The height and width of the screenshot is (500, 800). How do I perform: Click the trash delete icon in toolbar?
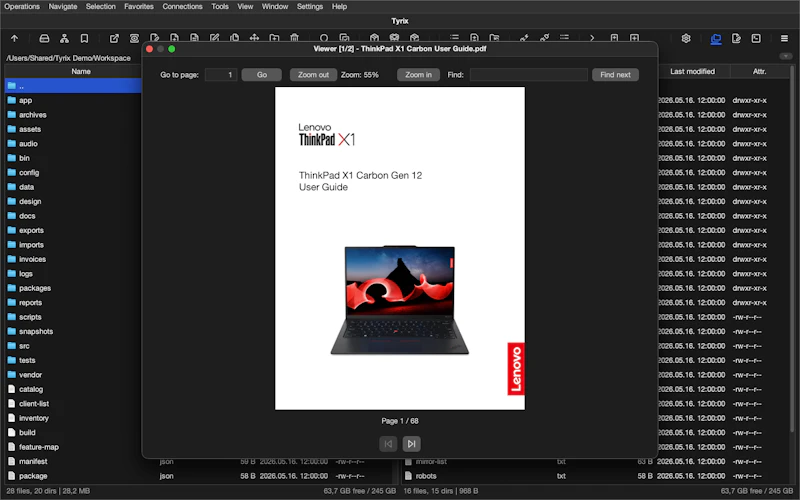pyautogui.click(x=294, y=38)
